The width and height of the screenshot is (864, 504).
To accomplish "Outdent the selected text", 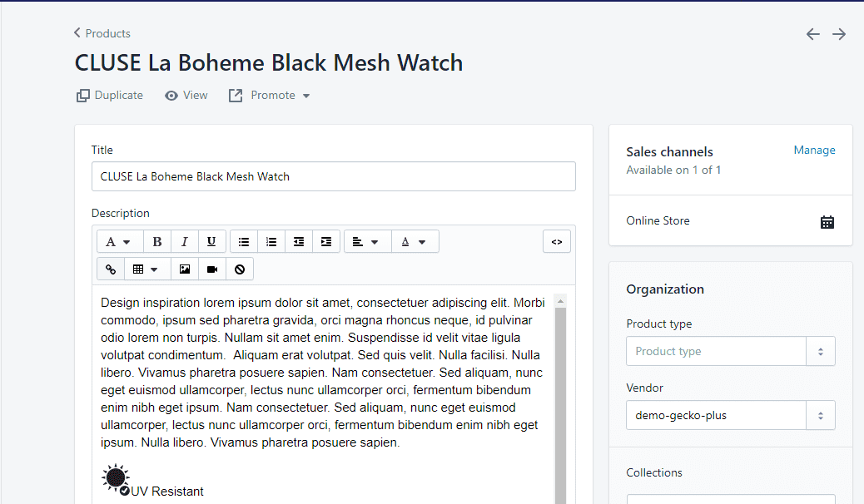I will click(x=299, y=241).
